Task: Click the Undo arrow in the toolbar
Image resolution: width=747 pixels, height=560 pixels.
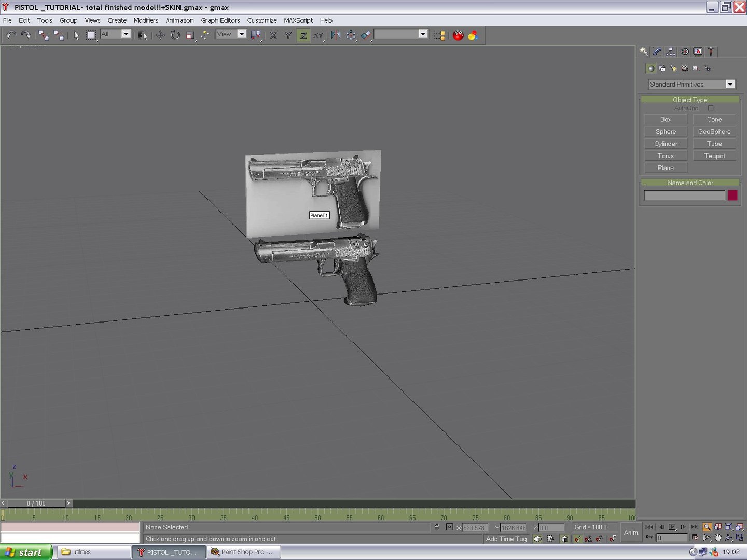Action: [x=11, y=35]
